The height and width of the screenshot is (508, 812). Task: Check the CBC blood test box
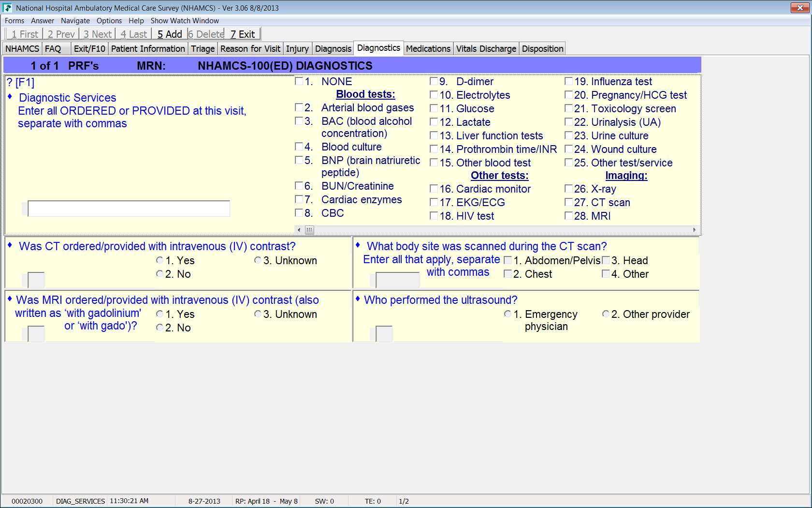299,213
